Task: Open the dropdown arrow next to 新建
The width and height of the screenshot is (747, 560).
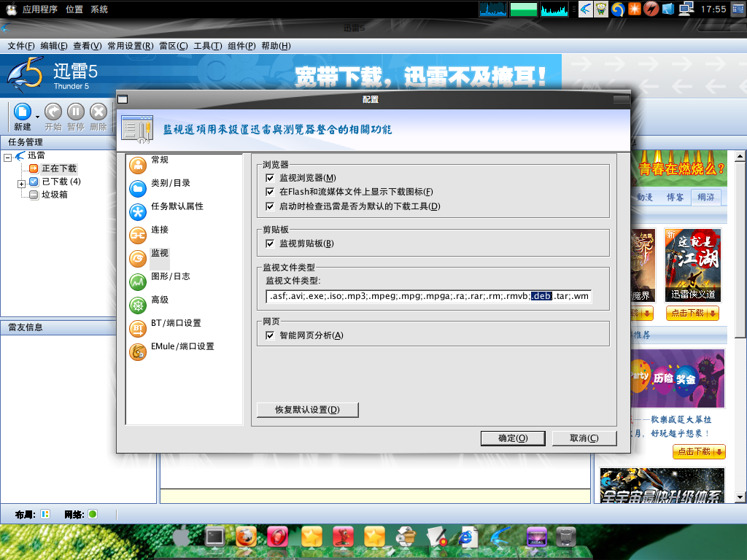Action: (38, 117)
